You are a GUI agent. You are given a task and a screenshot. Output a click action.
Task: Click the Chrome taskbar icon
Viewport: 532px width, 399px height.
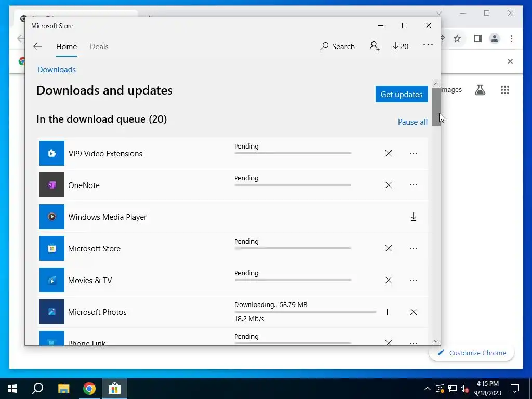point(89,389)
